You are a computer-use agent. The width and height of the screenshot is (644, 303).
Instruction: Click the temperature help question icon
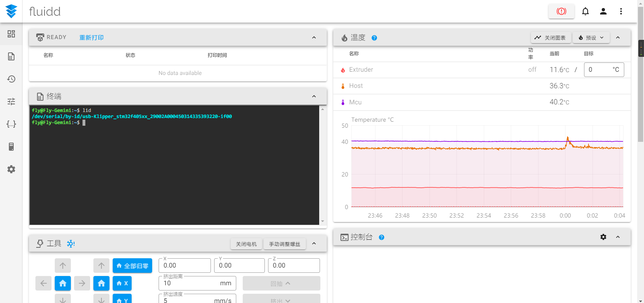[374, 38]
